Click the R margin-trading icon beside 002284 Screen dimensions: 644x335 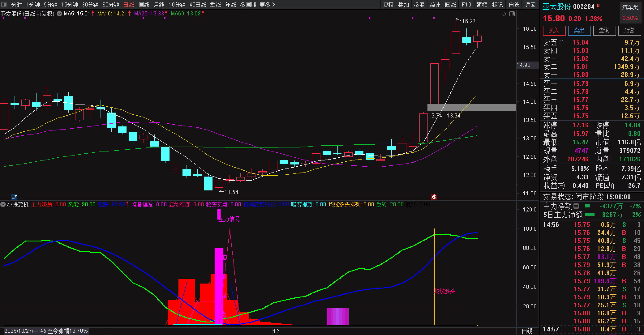pyautogui.click(x=598, y=6)
